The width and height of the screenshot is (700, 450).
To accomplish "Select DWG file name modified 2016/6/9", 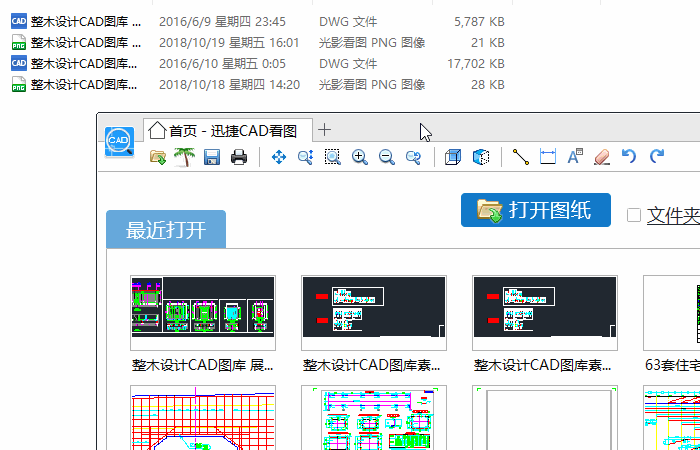I will click(86, 21).
